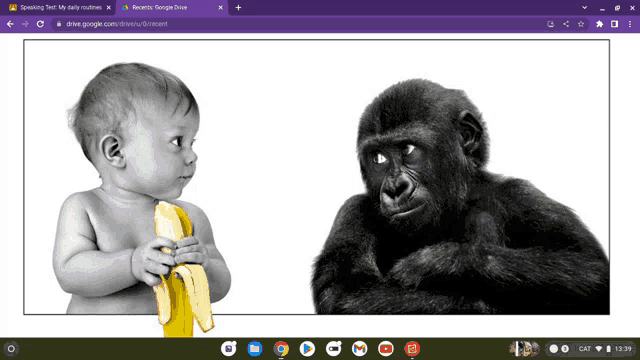Image resolution: width=640 pixels, height=360 pixels.
Task: Open the notification count badge
Action: pos(565,349)
